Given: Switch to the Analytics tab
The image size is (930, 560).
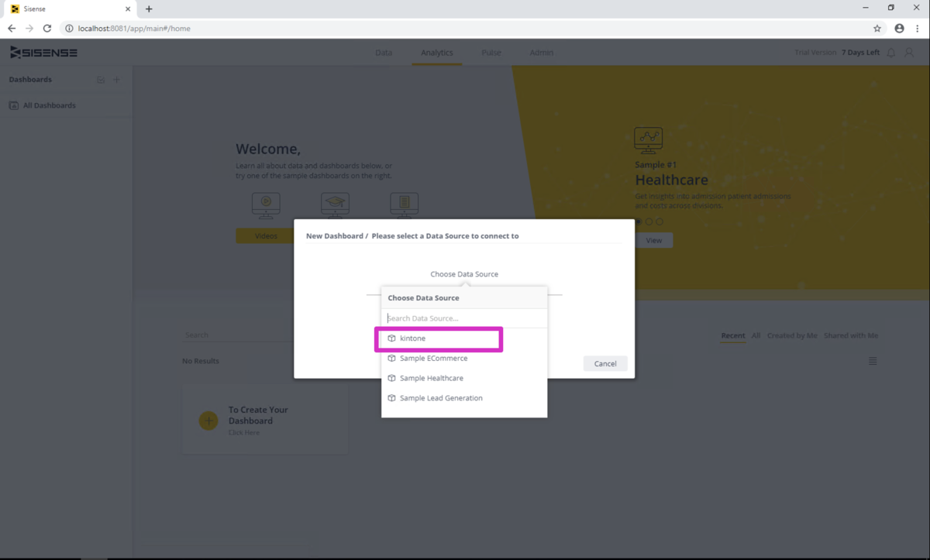Looking at the screenshot, I should [x=437, y=53].
